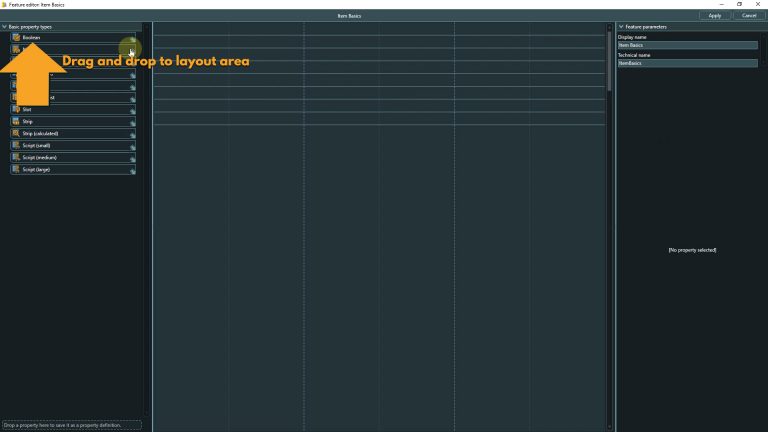
Task: Minimize the Feature editor window
Action: point(721,4)
